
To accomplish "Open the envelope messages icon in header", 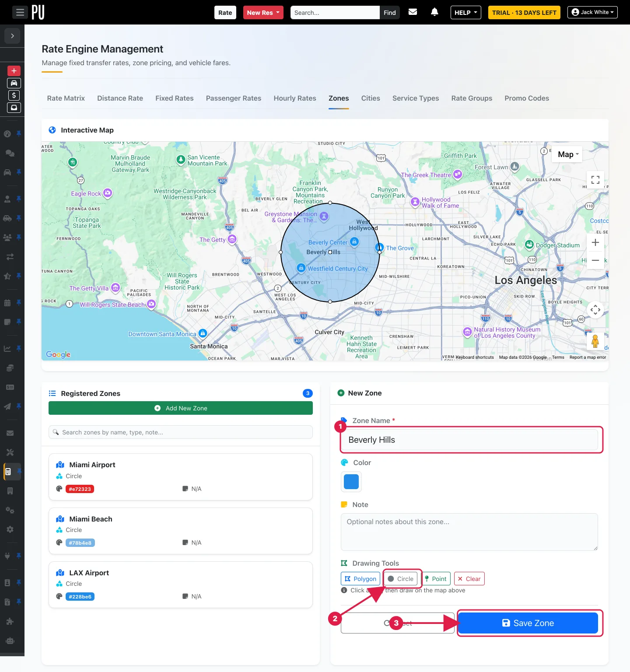I will coord(413,12).
